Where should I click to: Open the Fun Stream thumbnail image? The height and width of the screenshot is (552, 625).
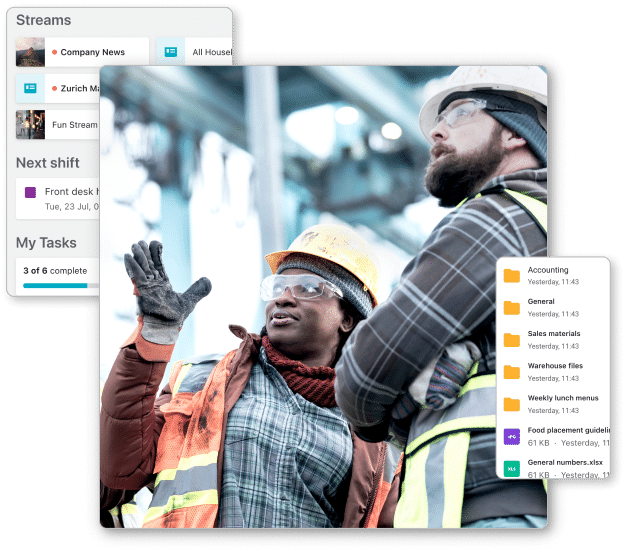(x=30, y=125)
